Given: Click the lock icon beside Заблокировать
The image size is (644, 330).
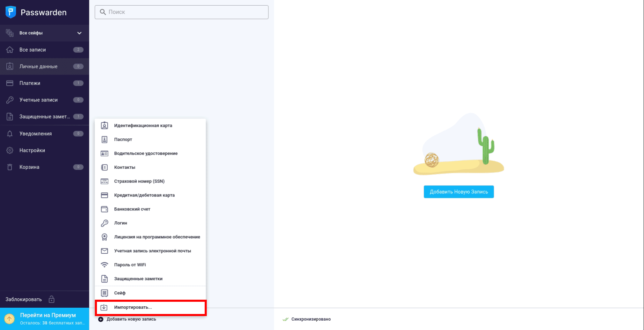Looking at the screenshot, I should tap(52, 299).
